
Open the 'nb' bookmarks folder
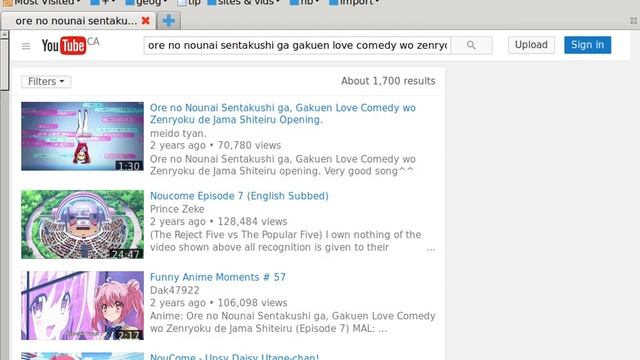304,2
